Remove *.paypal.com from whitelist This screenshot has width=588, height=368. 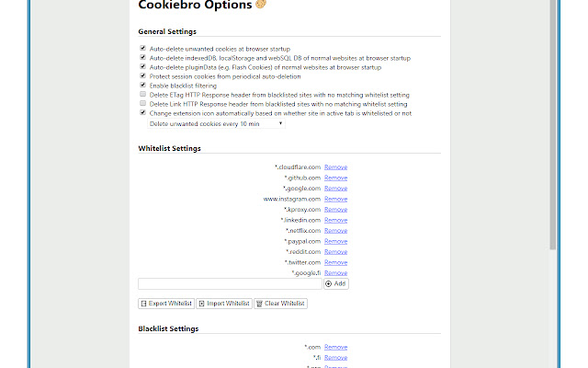coord(335,241)
